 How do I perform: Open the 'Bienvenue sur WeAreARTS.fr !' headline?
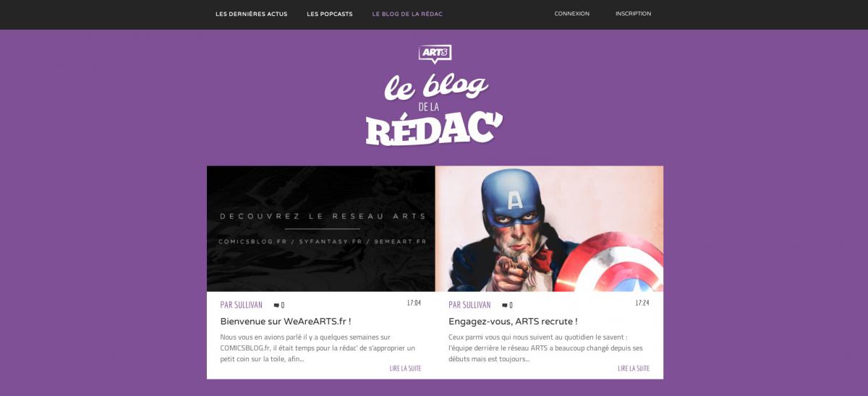286,322
